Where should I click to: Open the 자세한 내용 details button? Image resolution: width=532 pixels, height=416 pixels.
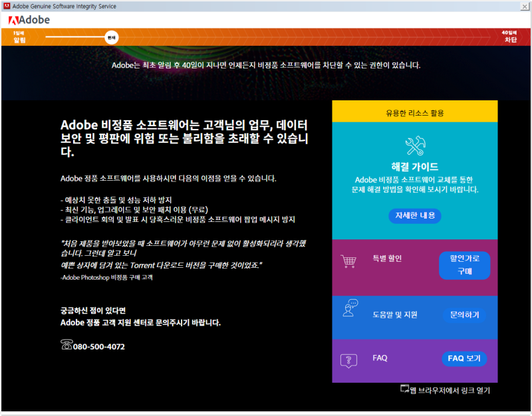tap(415, 215)
